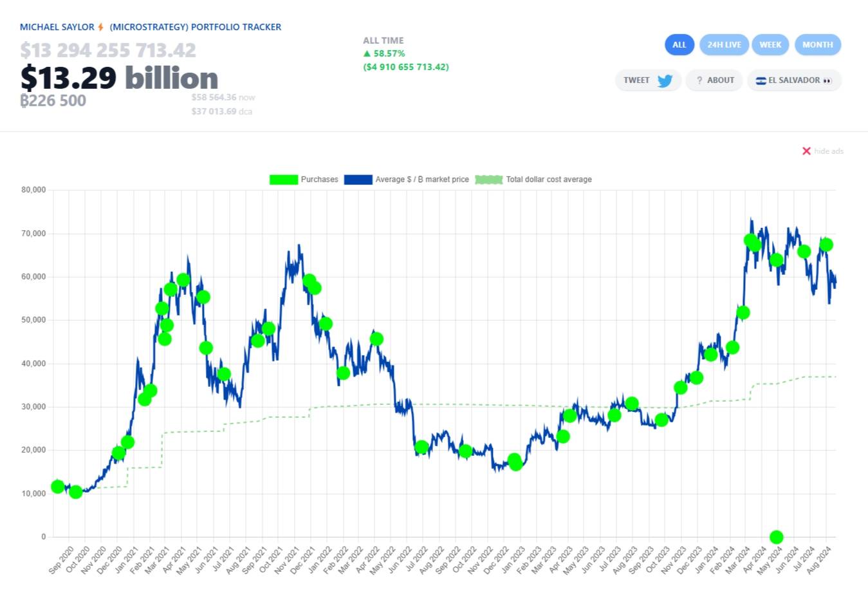The width and height of the screenshot is (868, 591).
Task: Toggle the Purchases legend series
Action: coord(304,180)
